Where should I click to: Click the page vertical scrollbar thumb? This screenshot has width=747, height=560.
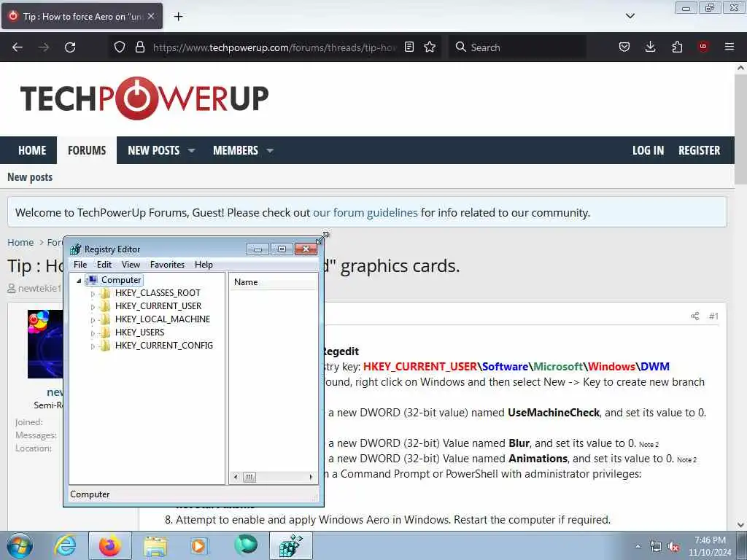[x=740, y=128]
